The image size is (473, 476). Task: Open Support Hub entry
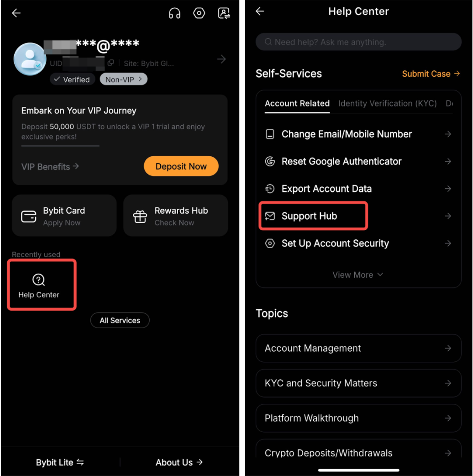(358, 216)
